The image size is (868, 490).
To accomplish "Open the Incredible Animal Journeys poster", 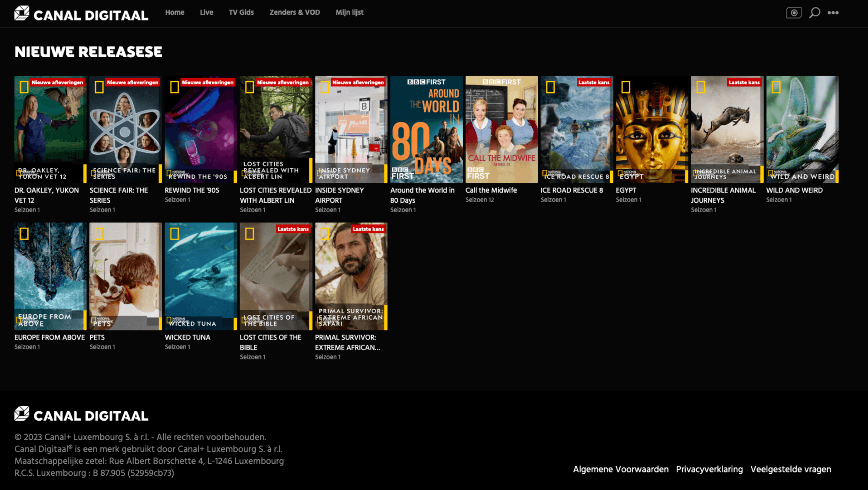I will (727, 129).
